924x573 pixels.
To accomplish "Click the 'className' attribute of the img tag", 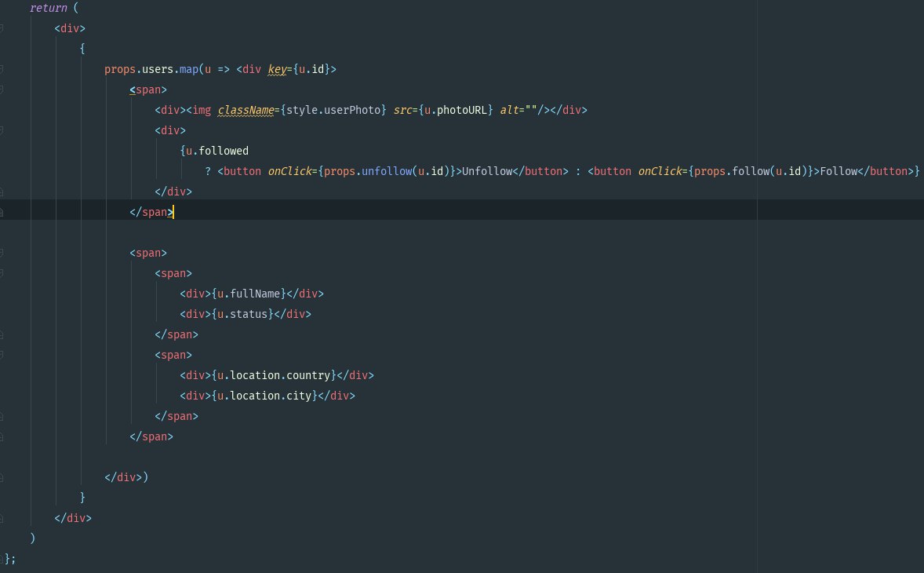I will [x=246, y=110].
